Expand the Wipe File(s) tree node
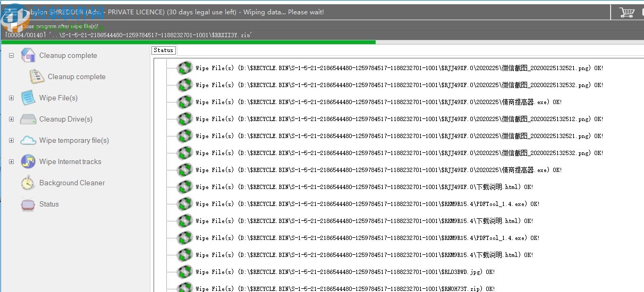 point(12,98)
